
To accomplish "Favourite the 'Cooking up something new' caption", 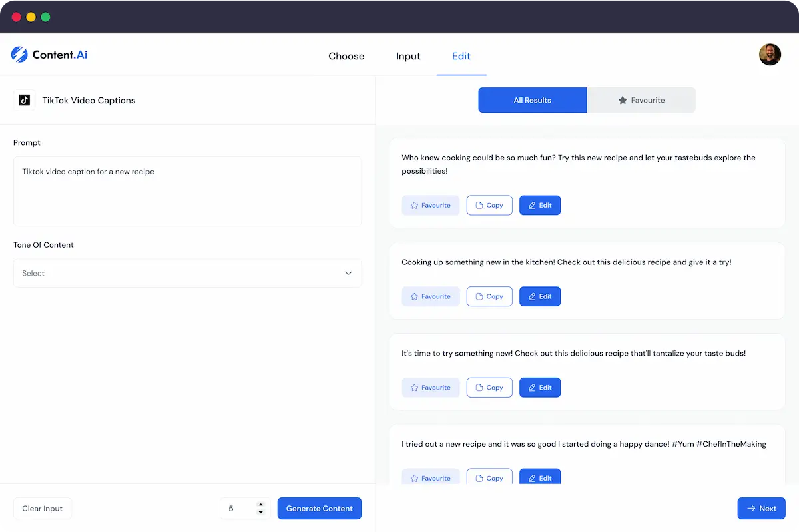I will [430, 297].
